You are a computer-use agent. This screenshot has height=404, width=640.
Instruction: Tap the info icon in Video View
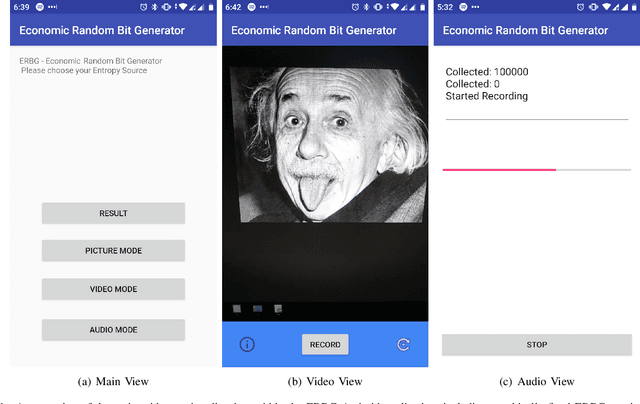(x=247, y=344)
